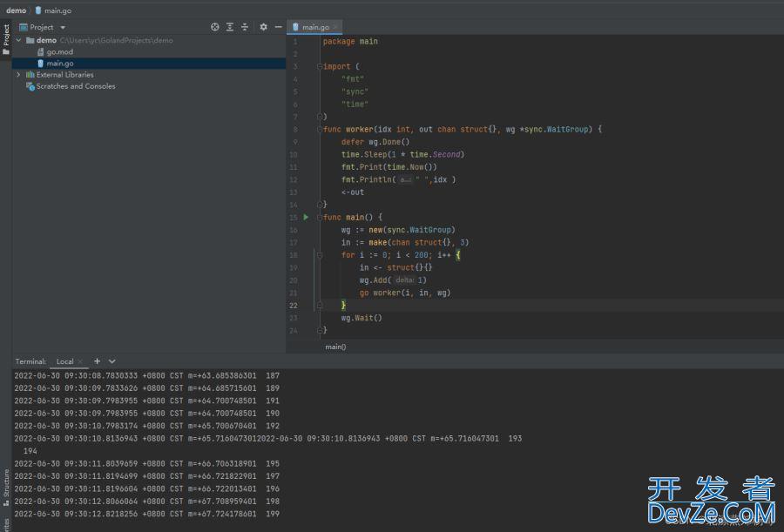Close the main.go editor tab
The image size is (784, 532).
335,27
